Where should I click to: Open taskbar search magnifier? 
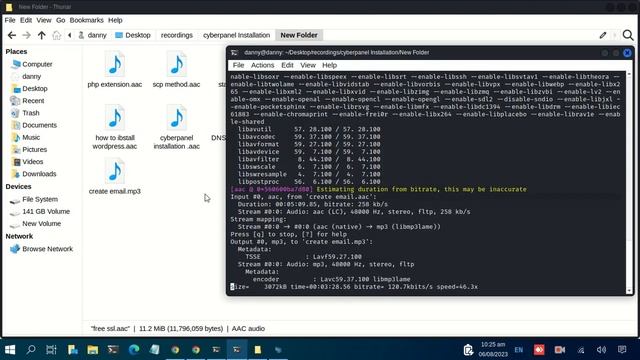pos(31,350)
